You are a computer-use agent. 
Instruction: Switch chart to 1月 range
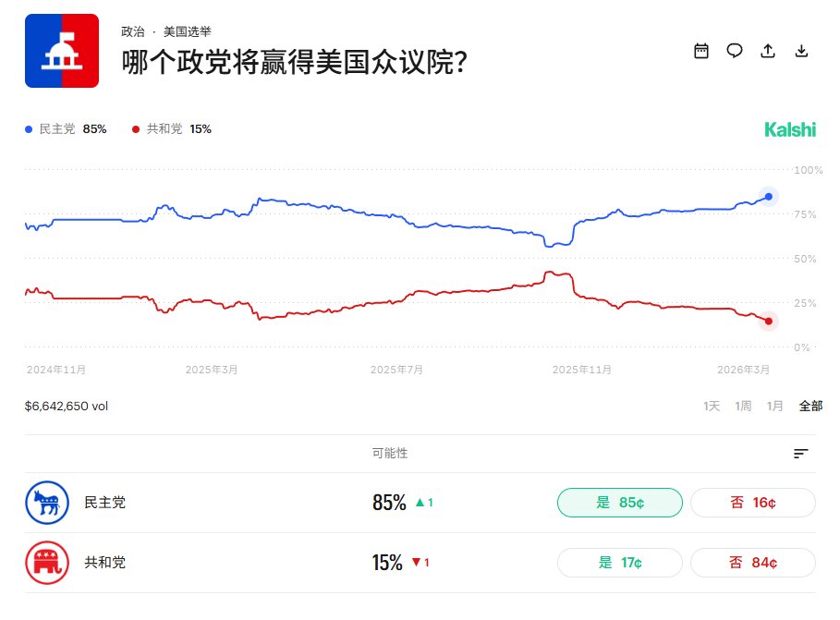tap(775, 406)
